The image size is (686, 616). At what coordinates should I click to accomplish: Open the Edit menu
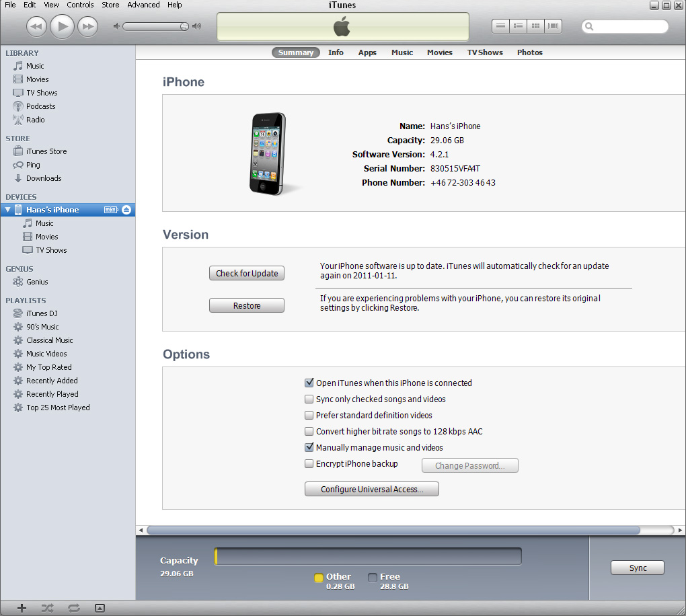30,5
